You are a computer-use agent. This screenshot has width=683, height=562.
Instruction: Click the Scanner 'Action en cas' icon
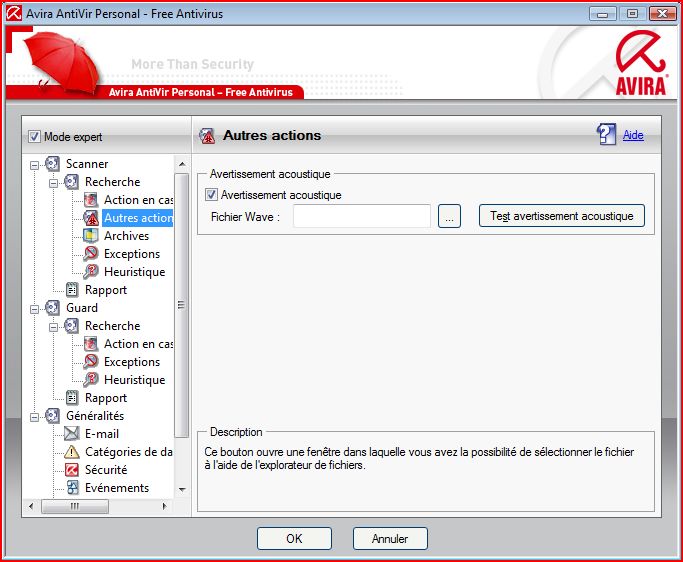[91, 200]
